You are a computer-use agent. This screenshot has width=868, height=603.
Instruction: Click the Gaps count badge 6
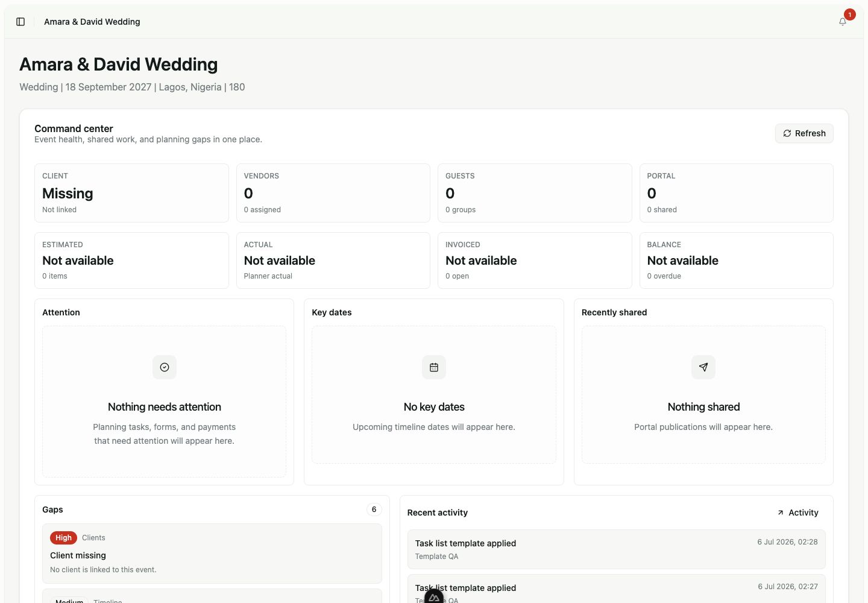[x=374, y=510]
